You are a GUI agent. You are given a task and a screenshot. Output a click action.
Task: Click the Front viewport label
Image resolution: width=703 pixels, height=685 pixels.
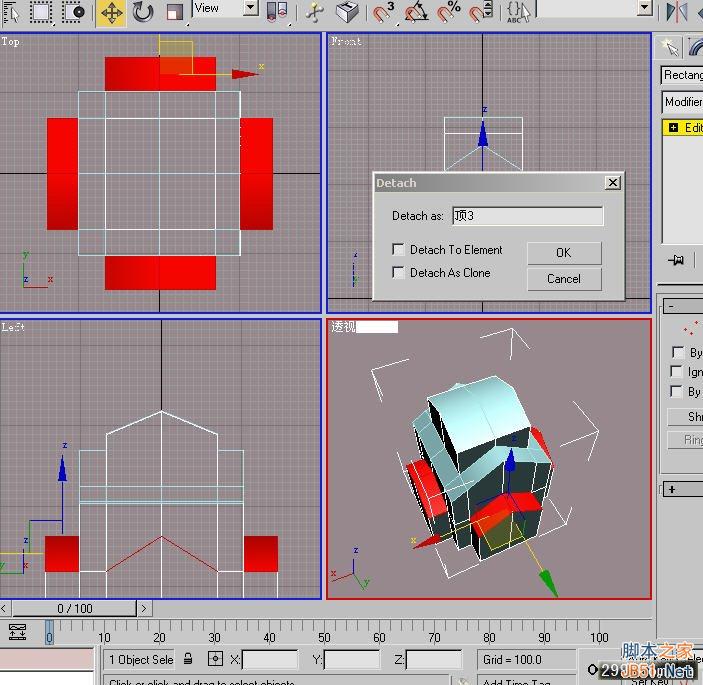346,42
